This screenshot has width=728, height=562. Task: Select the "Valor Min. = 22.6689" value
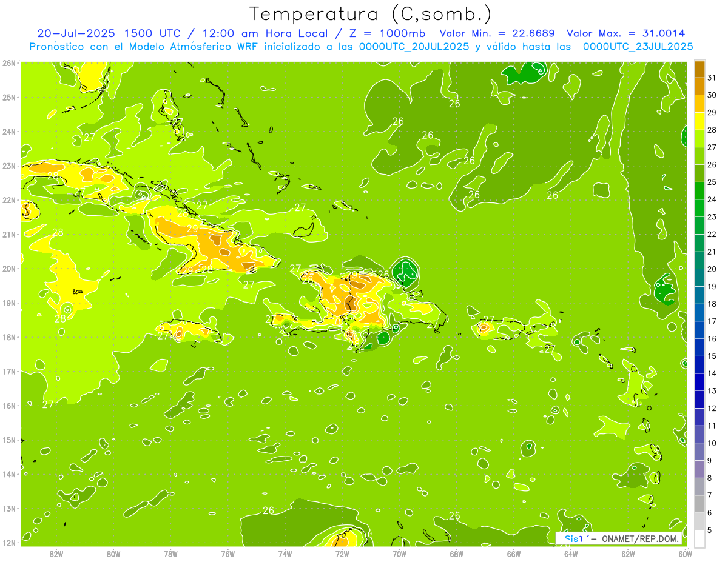pos(497,33)
